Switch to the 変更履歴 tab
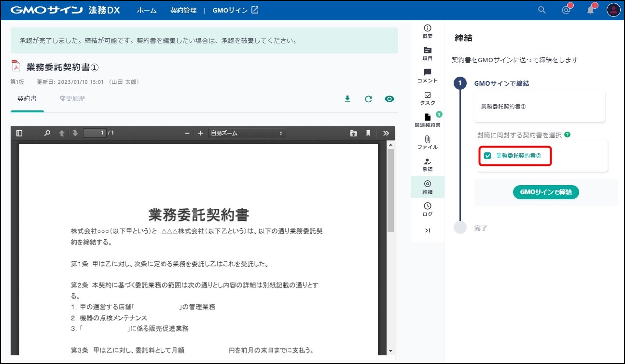Viewport: 625px width, 364px height. click(72, 99)
